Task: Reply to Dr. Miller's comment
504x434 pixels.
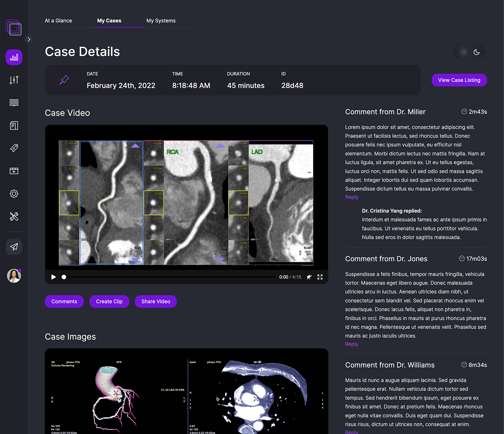Action: (351, 197)
